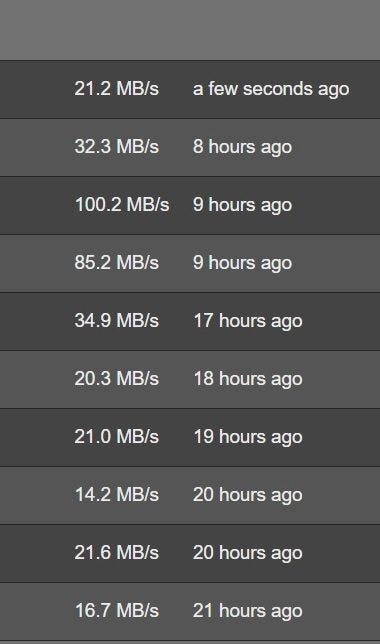The image size is (380, 644).
Task: Click the '17 hours ago' timestamp
Action: tap(248, 322)
